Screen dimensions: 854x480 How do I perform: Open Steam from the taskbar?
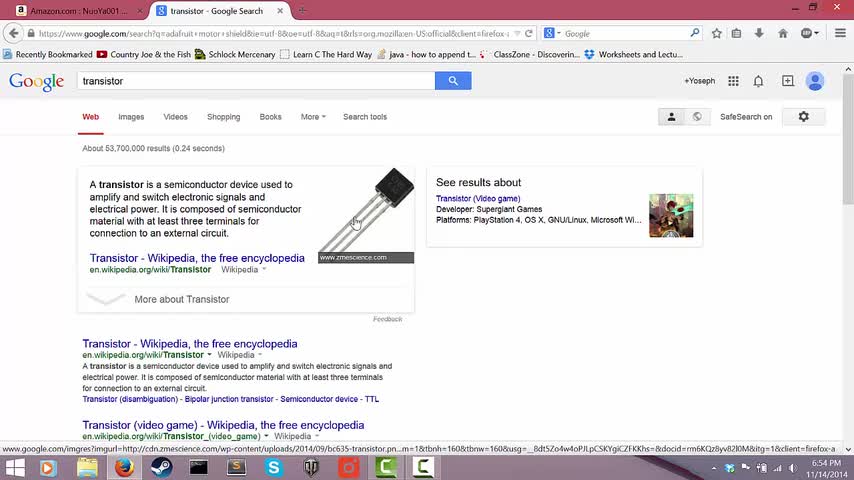(161, 468)
